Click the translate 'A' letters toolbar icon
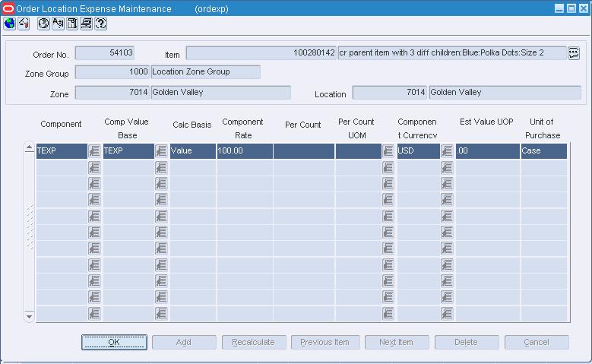The image size is (592, 364). [59, 24]
